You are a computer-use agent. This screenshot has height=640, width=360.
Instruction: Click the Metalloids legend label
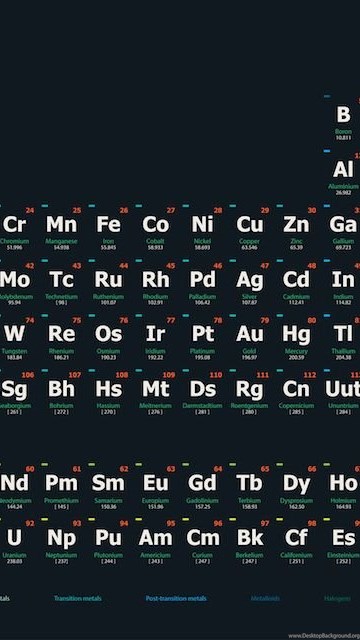(265, 598)
